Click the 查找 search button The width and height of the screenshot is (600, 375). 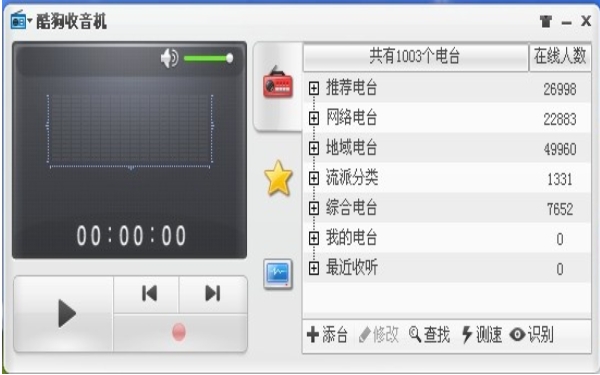(x=429, y=334)
